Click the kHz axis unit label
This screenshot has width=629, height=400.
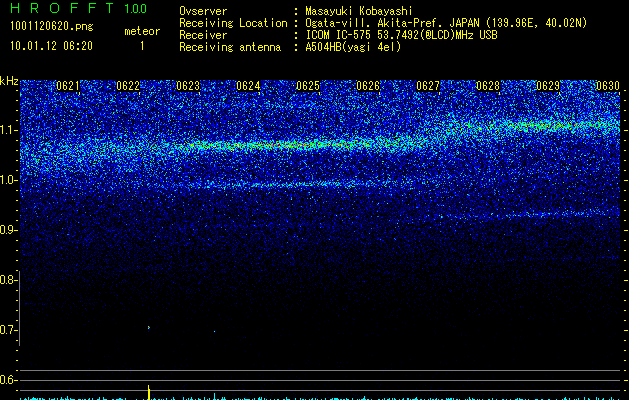(9, 81)
